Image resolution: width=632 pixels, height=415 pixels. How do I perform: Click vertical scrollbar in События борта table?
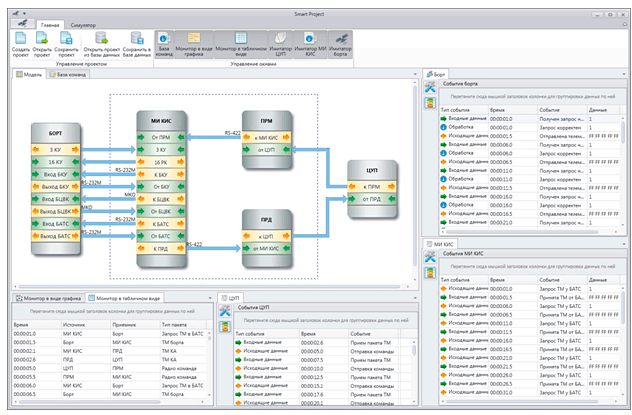click(625, 170)
